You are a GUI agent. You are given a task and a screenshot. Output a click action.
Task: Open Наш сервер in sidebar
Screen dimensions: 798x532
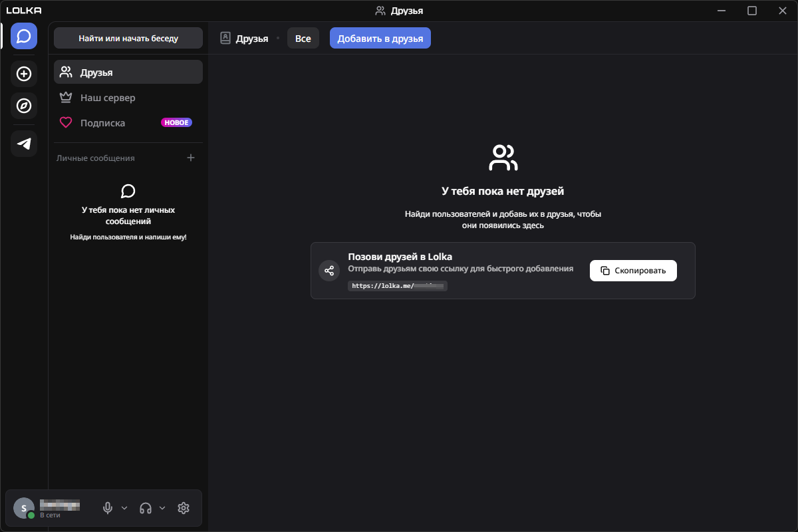click(x=128, y=98)
